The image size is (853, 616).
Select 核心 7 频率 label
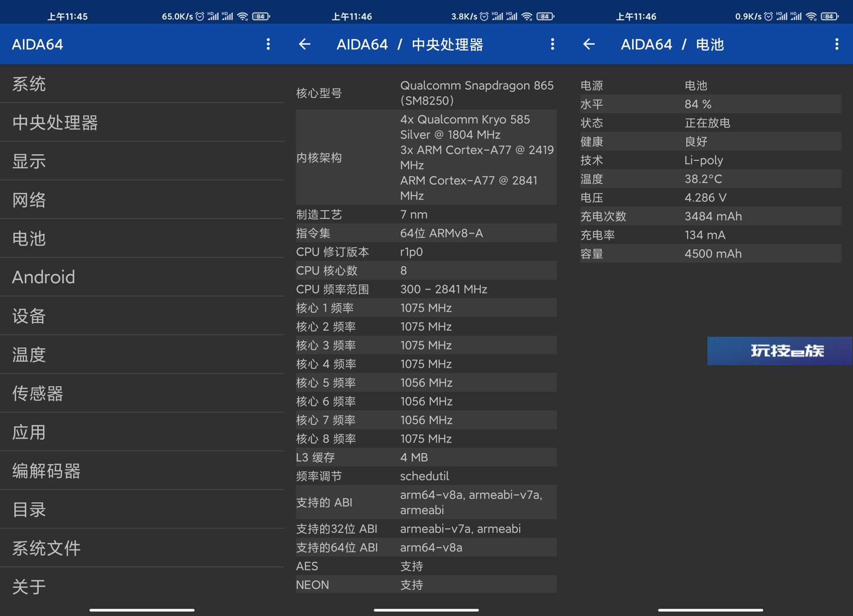click(325, 420)
